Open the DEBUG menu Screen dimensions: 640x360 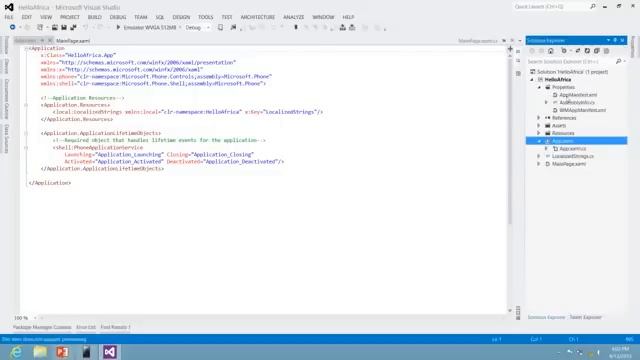pos(118,17)
